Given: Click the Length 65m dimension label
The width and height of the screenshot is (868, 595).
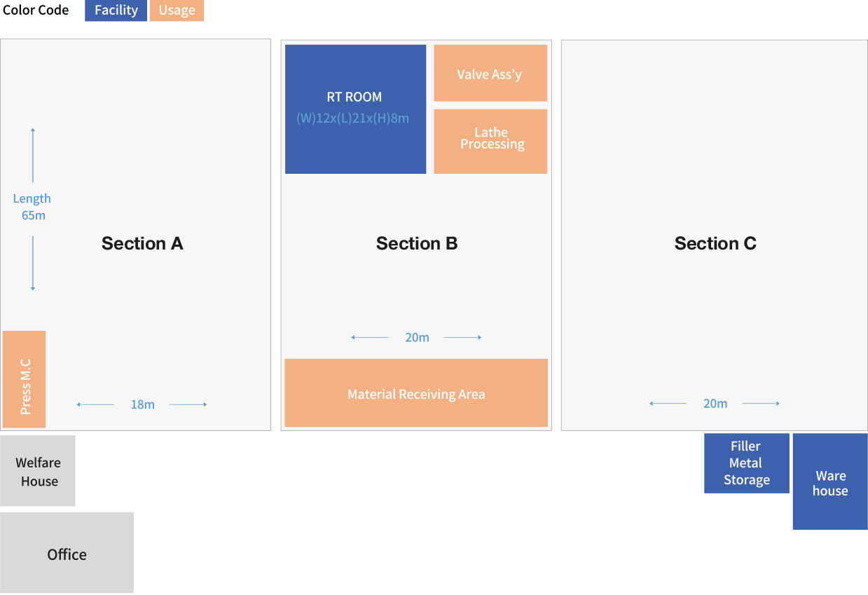Looking at the screenshot, I should pos(32,207).
